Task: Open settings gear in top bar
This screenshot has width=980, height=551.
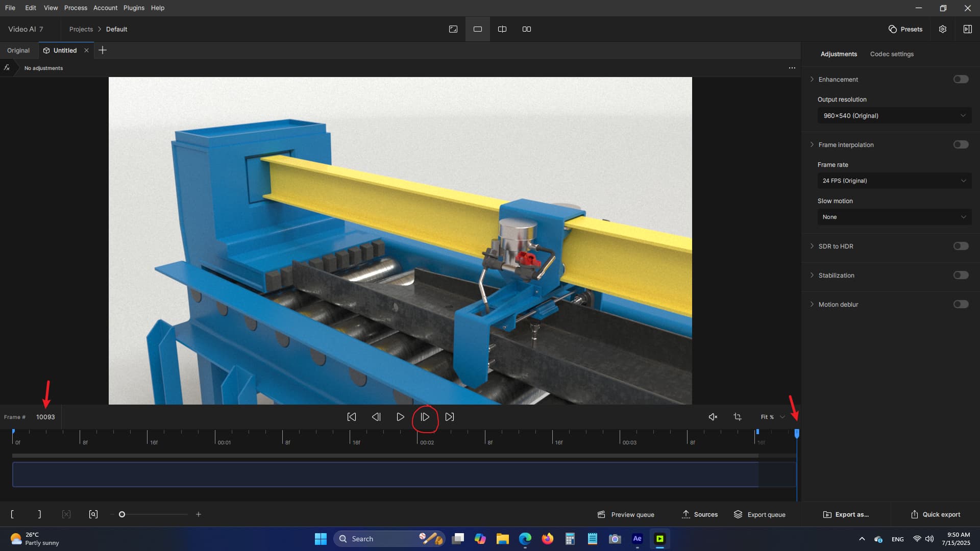Action: coord(943,29)
